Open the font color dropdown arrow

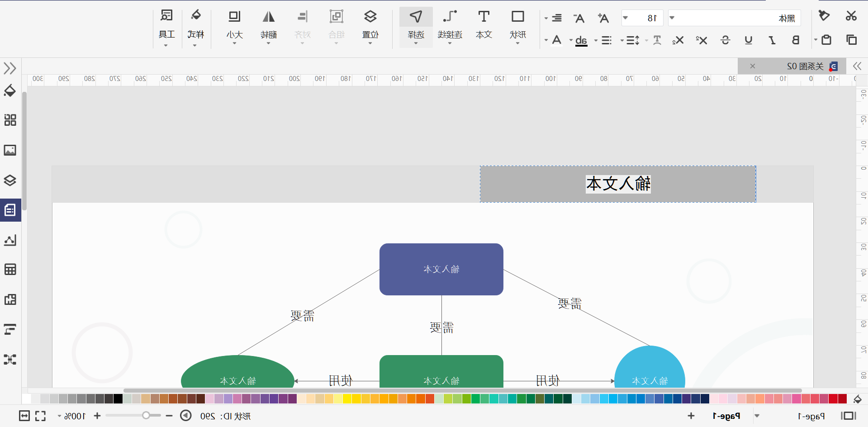pos(546,40)
